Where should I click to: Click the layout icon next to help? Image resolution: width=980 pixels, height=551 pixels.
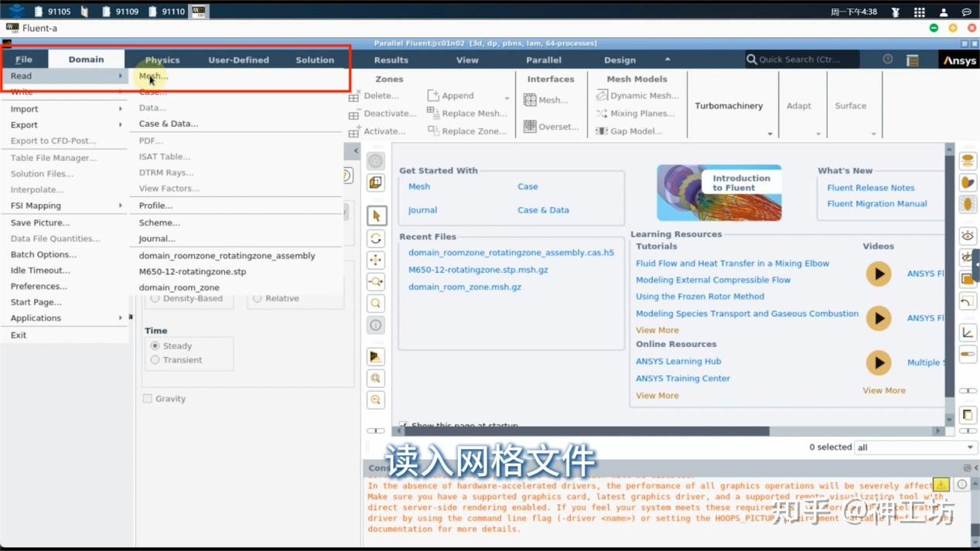click(913, 60)
